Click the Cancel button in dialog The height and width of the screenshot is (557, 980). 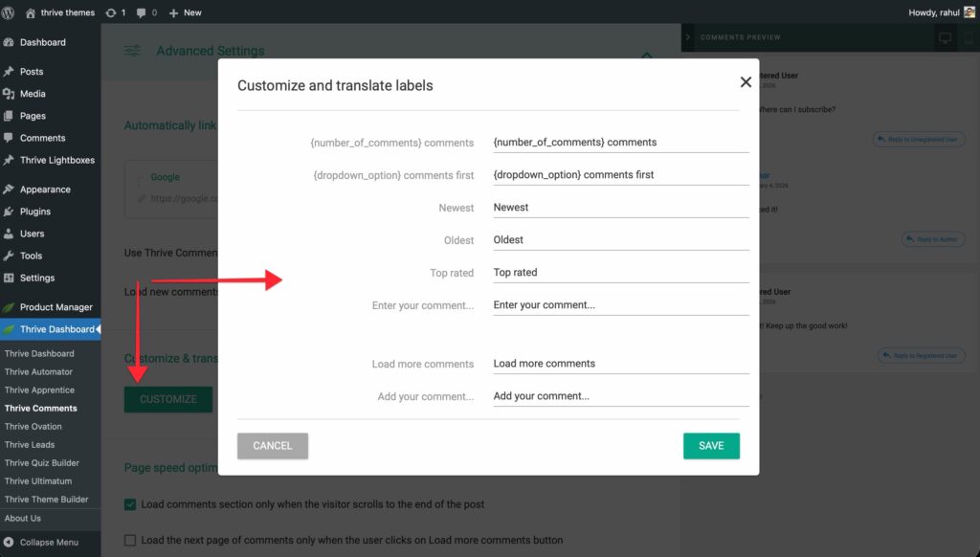coord(273,446)
